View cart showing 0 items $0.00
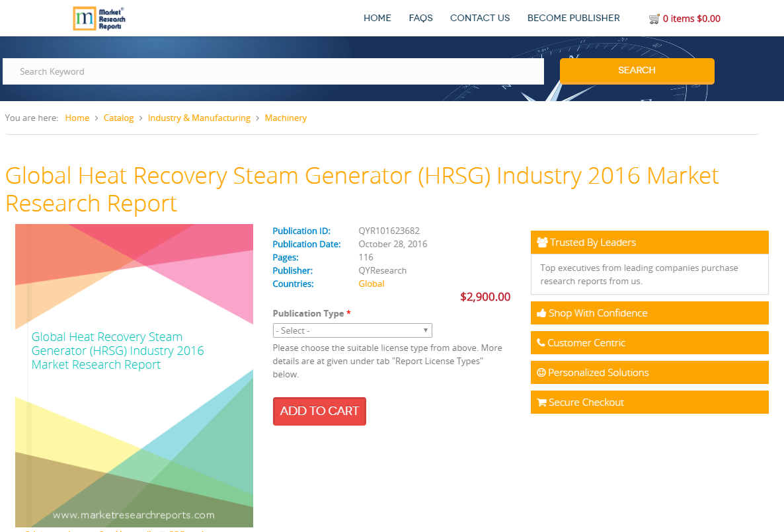 691,19
